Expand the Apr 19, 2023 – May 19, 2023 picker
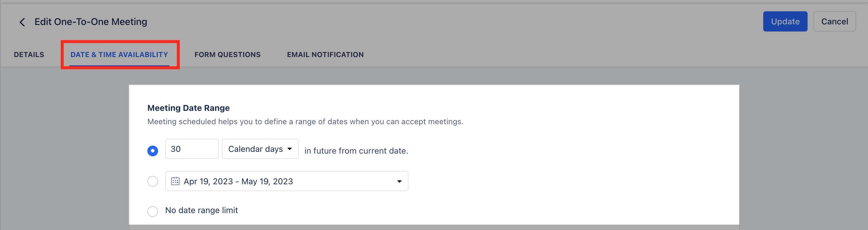 (286, 181)
